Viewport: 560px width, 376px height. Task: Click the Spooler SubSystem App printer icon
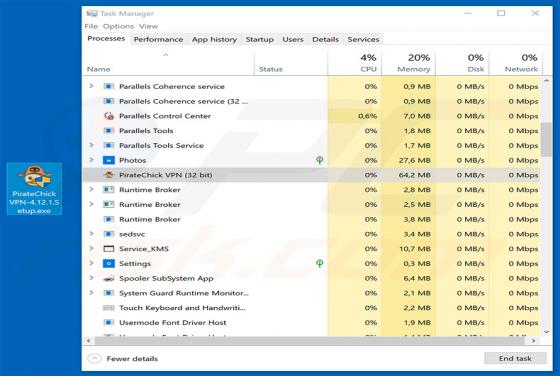pyautogui.click(x=109, y=279)
